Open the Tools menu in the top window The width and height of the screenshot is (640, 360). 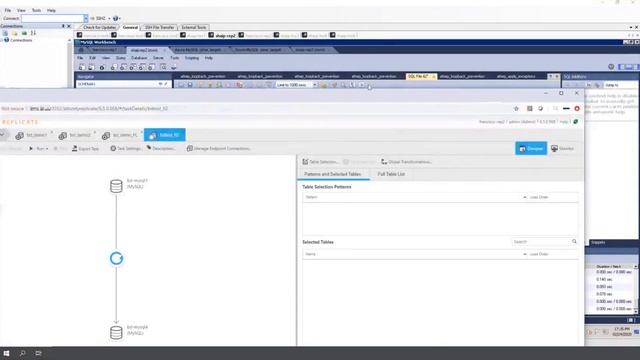36,10
